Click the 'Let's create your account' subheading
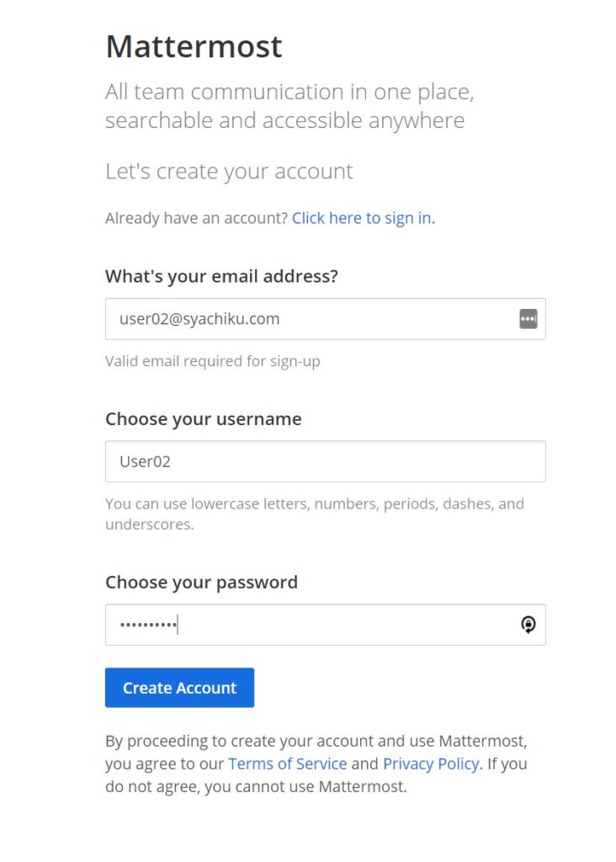 click(229, 172)
